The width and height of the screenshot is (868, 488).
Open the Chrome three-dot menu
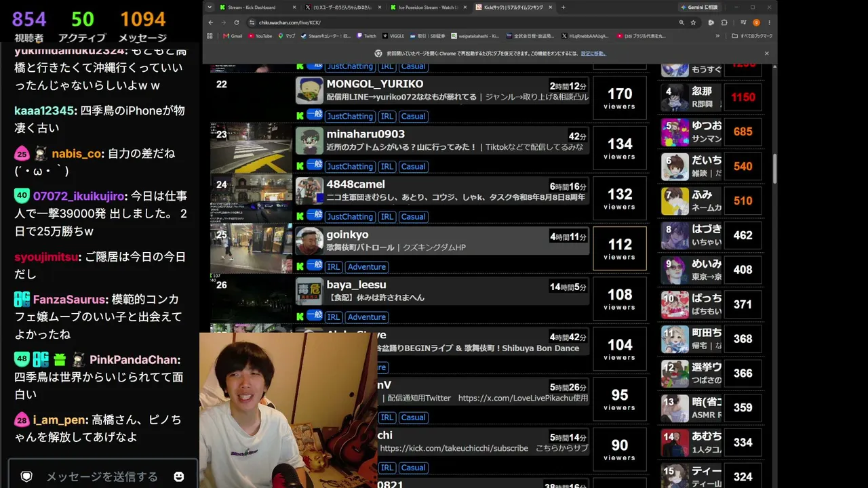(769, 22)
